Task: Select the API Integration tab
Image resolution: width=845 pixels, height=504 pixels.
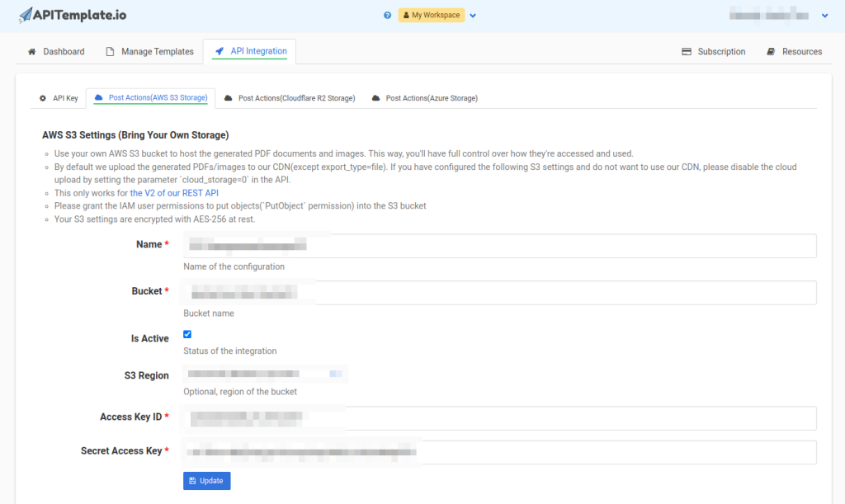Action: click(250, 51)
